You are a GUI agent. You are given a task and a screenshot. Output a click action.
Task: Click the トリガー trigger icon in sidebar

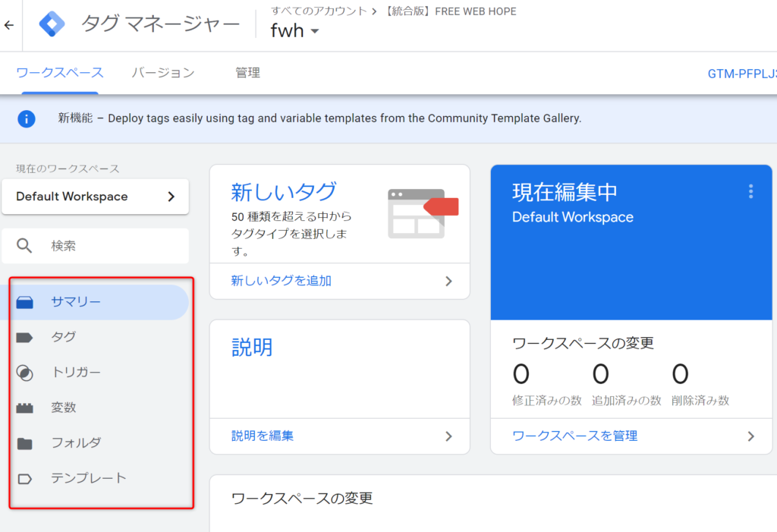(x=25, y=373)
